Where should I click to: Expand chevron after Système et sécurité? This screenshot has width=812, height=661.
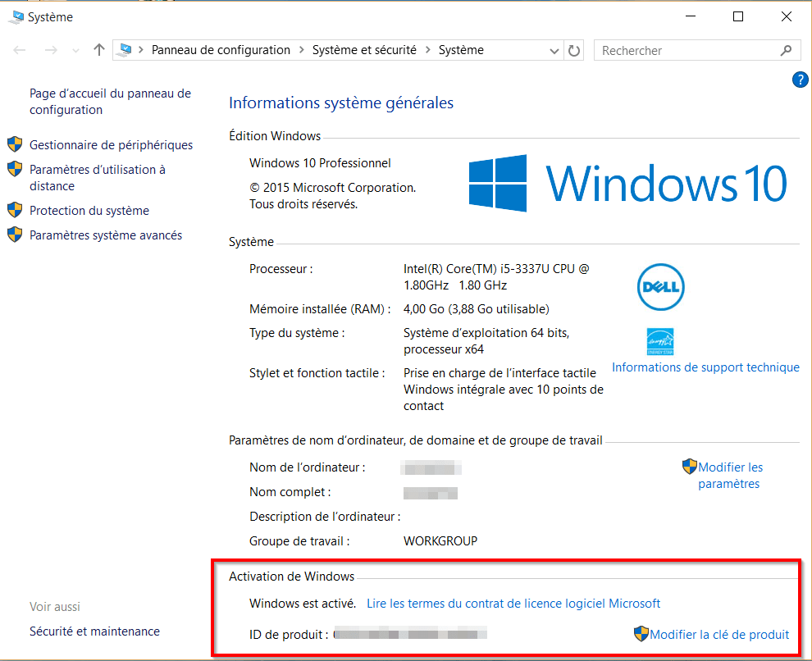[428, 50]
